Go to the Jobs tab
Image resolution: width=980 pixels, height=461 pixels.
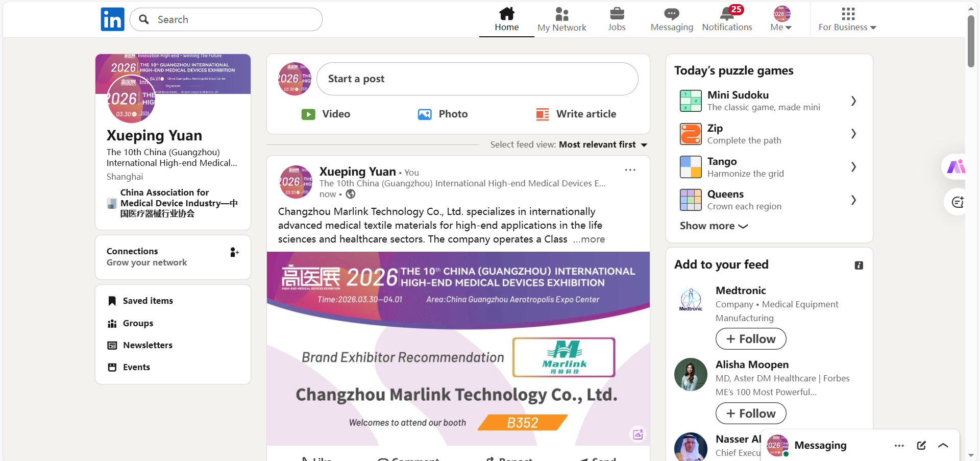point(617,19)
